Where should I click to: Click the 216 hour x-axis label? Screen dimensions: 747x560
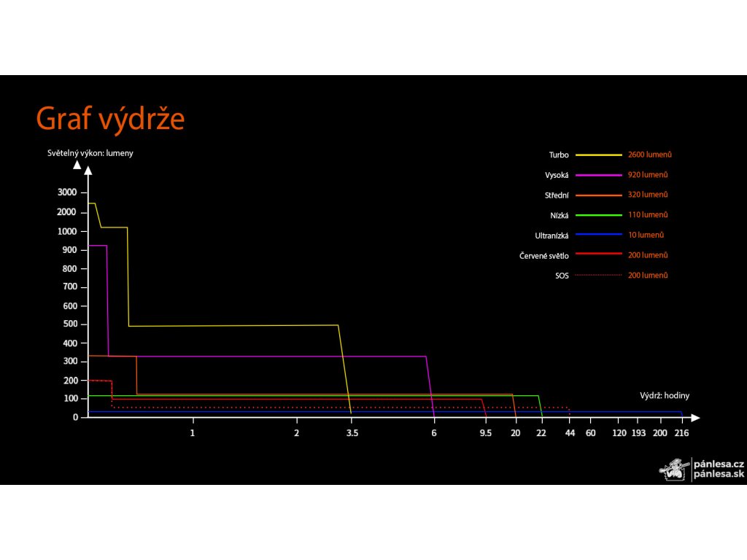(x=681, y=433)
